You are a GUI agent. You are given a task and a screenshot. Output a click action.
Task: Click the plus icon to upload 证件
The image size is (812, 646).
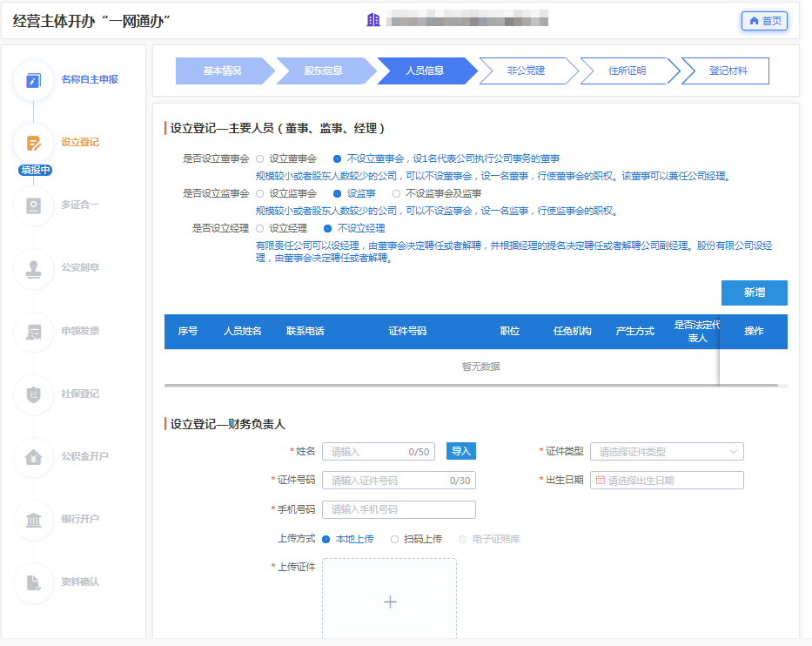pyautogui.click(x=390, y=602)
